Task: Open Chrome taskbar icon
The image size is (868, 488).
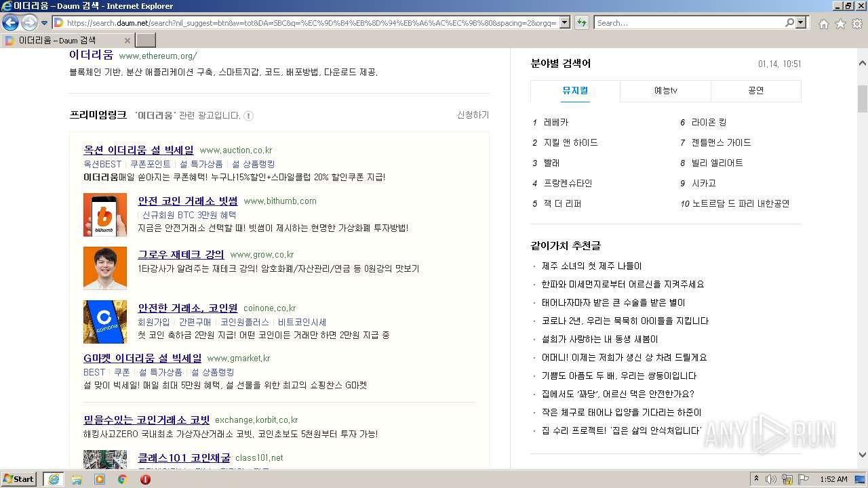Action: [x=122, y=479]
